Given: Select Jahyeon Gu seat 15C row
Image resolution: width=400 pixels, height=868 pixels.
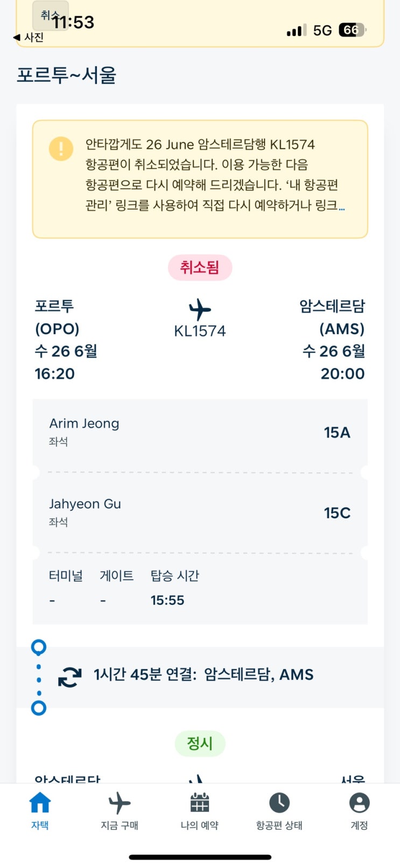Looking at the screenshot, I should click(200, 512).
